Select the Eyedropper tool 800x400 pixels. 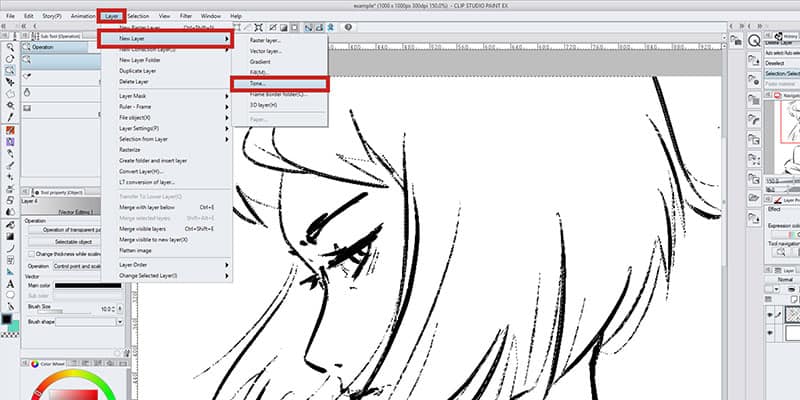(10, 117)
